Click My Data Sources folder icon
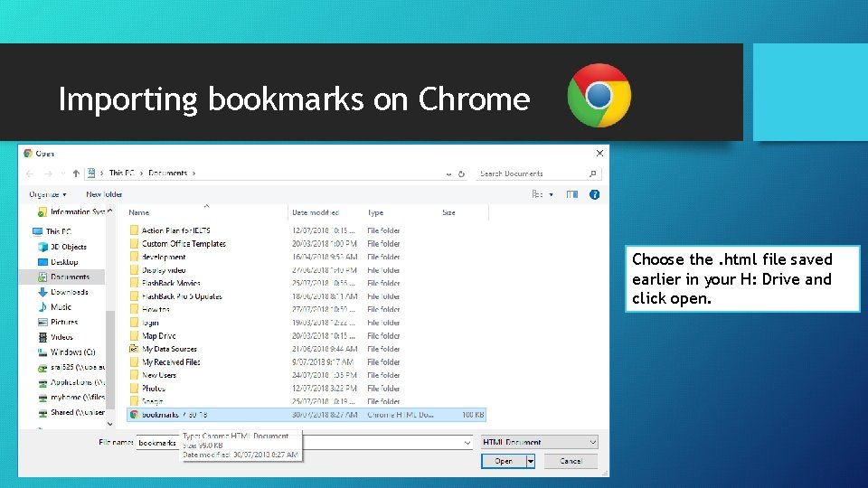 134,349
